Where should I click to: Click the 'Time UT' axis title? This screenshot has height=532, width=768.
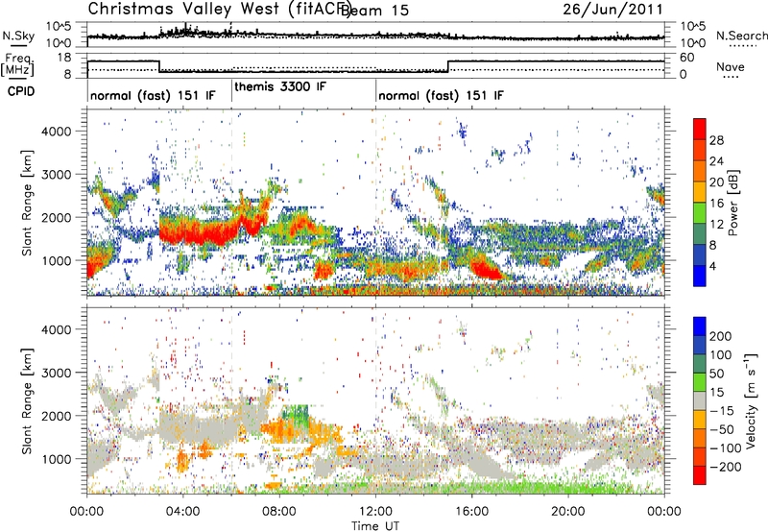coord(375,526)
